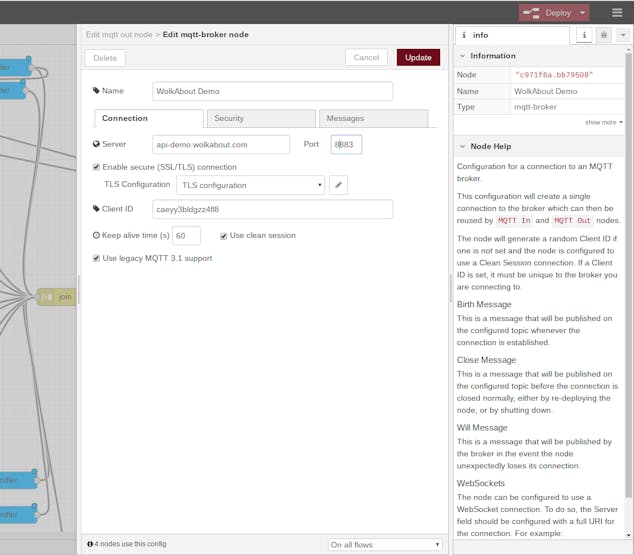
Task: Click the node ID "c971f6a.bb79508"
Action: [554, 75]
